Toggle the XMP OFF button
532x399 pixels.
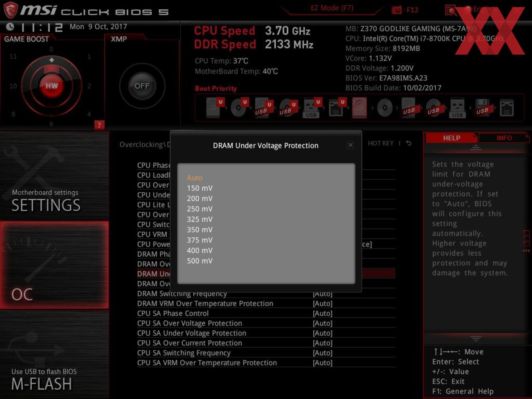(142, 86)
